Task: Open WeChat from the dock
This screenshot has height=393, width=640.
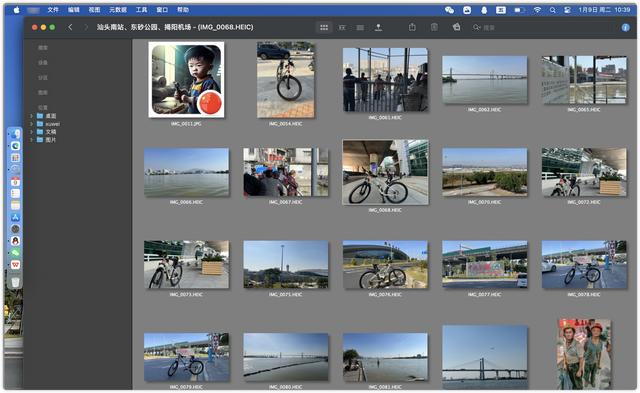Action: (x=15, y=253)
